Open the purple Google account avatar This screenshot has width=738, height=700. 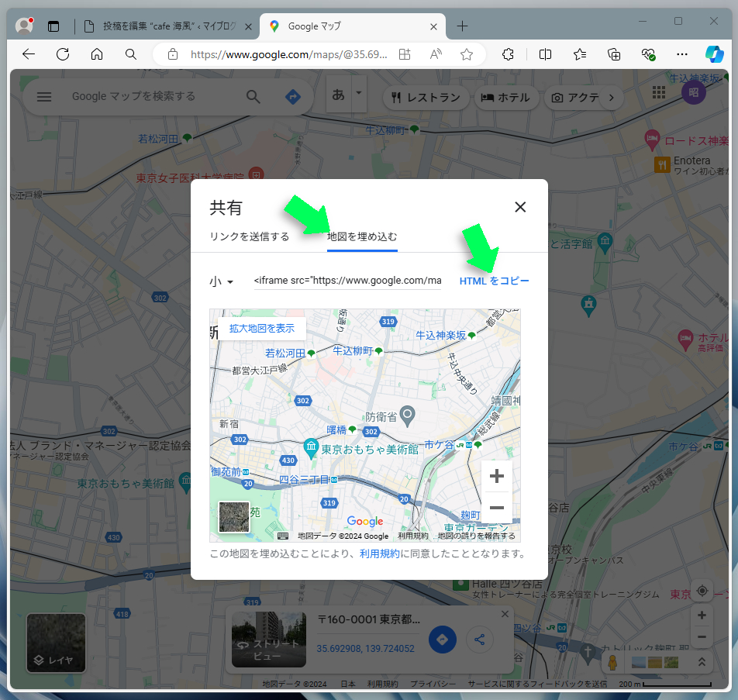(694, 92)
